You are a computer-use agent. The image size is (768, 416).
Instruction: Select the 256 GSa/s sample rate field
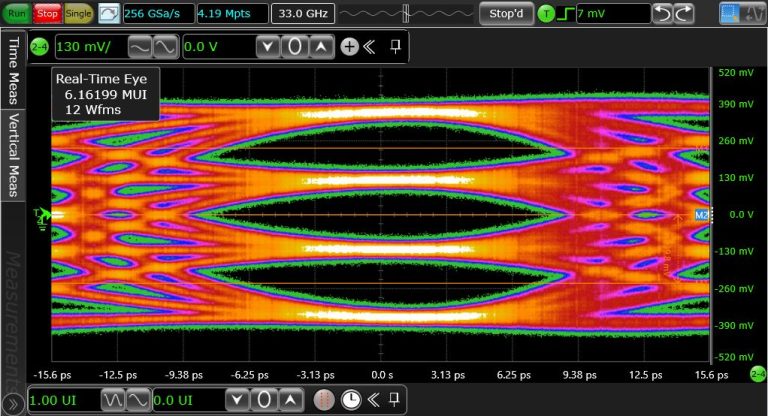click(159, 13)
